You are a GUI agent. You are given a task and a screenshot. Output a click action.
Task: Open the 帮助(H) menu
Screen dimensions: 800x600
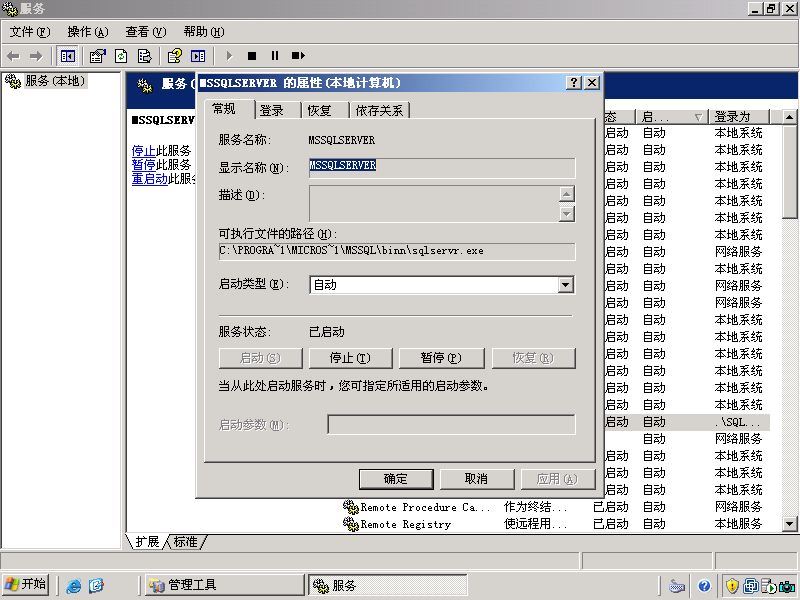(x=204, y=32)
